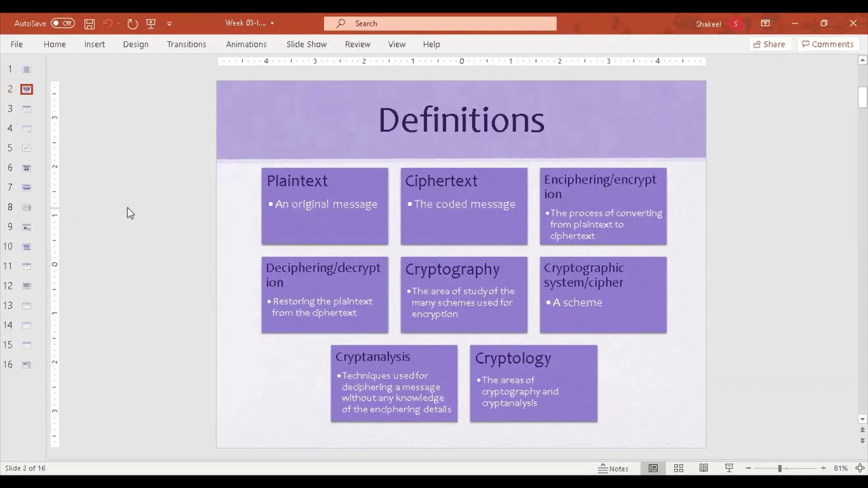Image resolution: width=868 pixels, height=488 pixels.
Task: Switch to Normal view icon
Action: [653, 468]
